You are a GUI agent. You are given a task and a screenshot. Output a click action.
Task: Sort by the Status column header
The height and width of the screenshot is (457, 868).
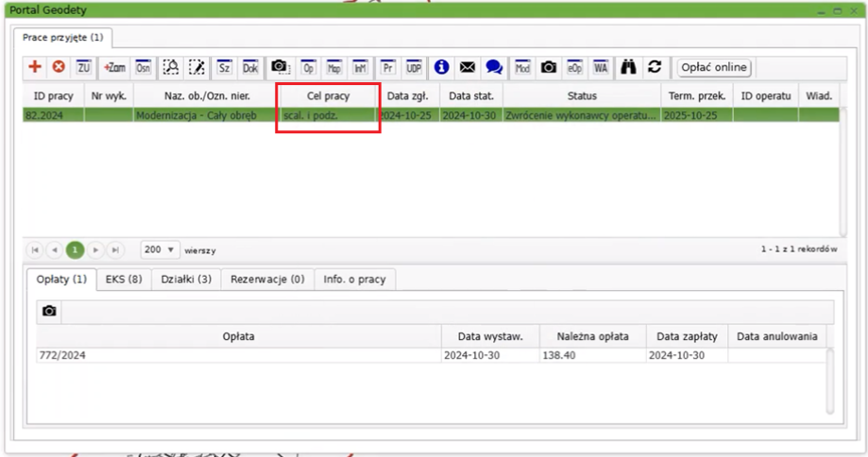click(x=582, y=96)
